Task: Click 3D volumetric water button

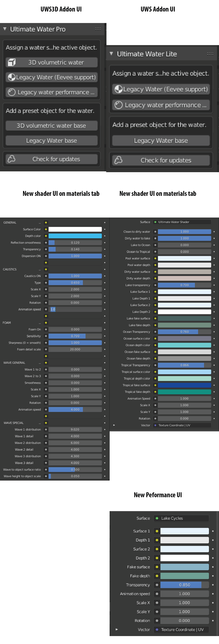Action: 52,62
